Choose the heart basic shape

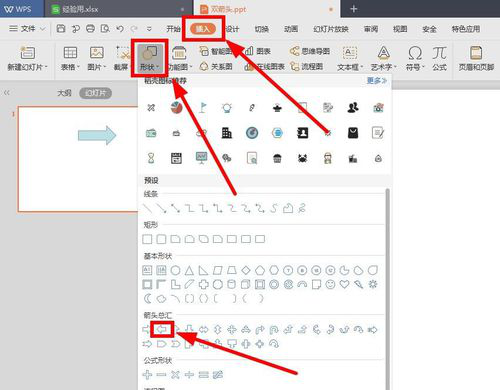click(344, 284)
